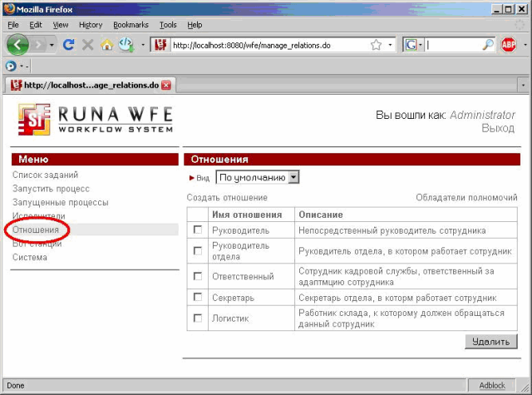Viewport: 532px width, 395px height.
Task: Open the Edit menu
Action: 35,25
